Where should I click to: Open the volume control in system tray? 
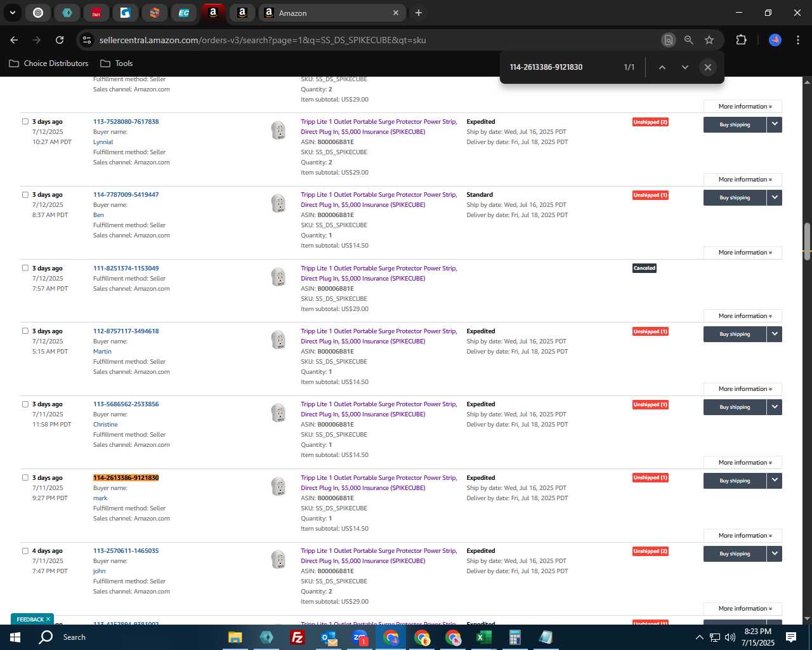click(x=730, y=637)
